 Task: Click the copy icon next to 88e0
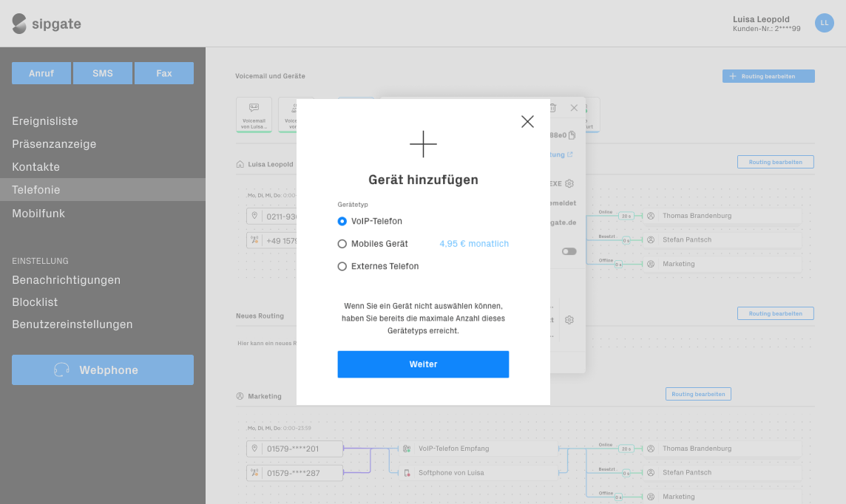point(572,135)
